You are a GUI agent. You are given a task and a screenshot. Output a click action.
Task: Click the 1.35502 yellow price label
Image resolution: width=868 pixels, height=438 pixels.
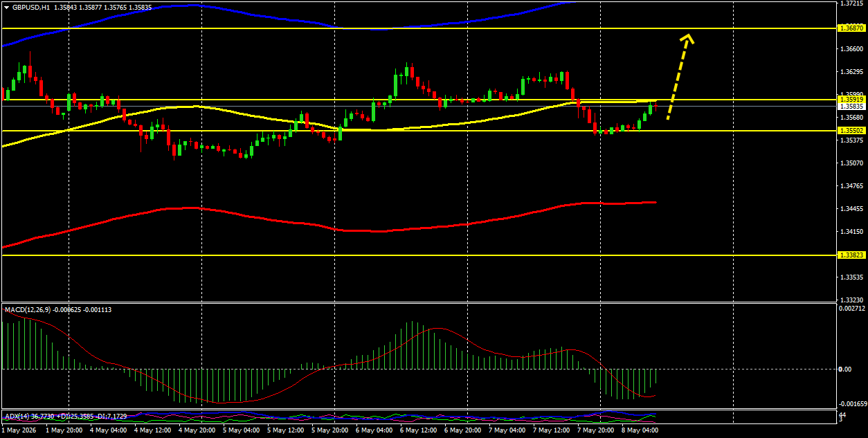[x=851, y=130]
